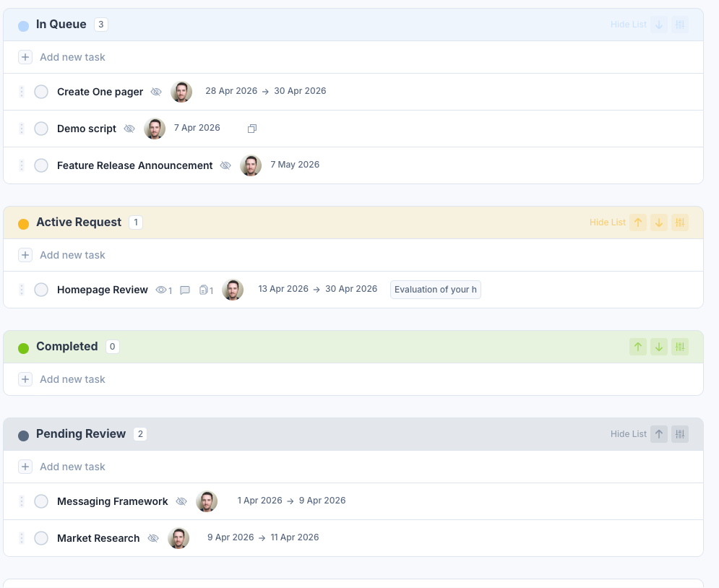Open list settings for In Queue

tap(679, 25)
